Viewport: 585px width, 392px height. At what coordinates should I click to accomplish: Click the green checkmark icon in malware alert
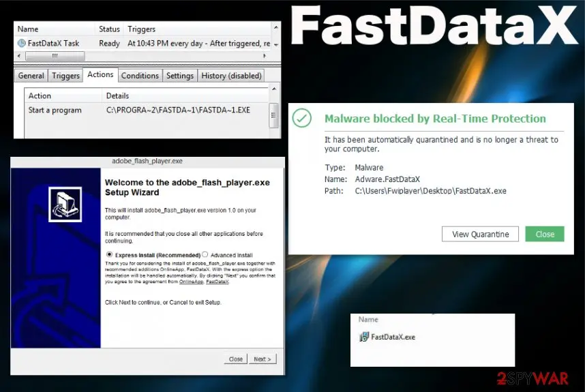coord(302,118)
